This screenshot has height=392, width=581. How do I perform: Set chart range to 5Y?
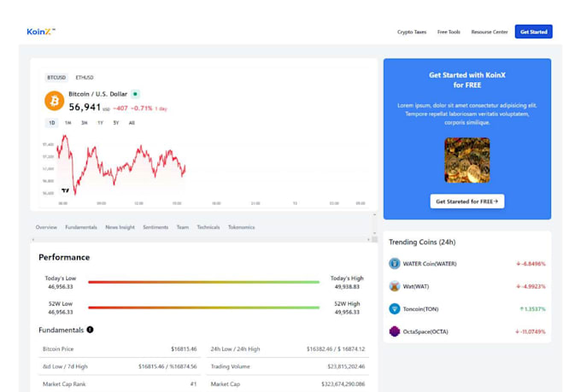click(x=116, y=123)
